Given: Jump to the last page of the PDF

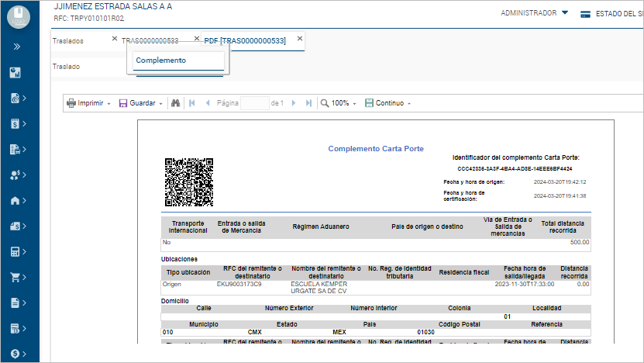Looking at the screenshot, I should coord(308,103).
